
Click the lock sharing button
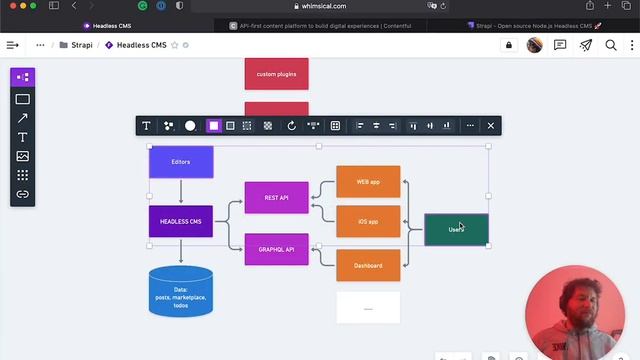click(x=509, y=45)
